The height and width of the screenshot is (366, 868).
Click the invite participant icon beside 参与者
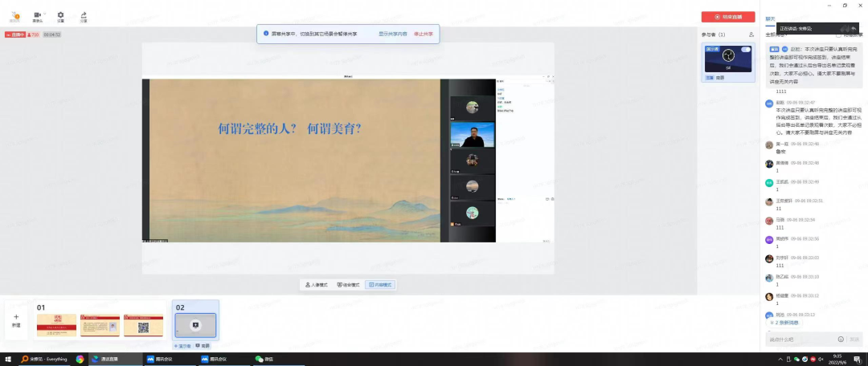751,35
